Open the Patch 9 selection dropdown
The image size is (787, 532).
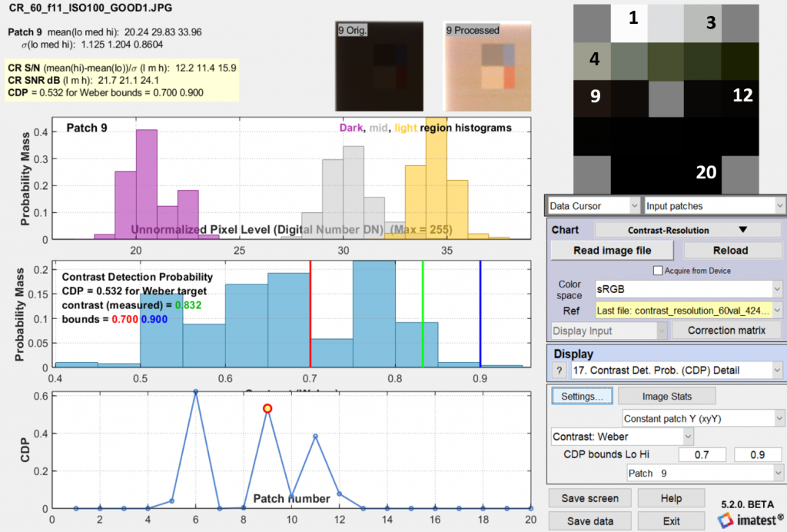[705, 473]
